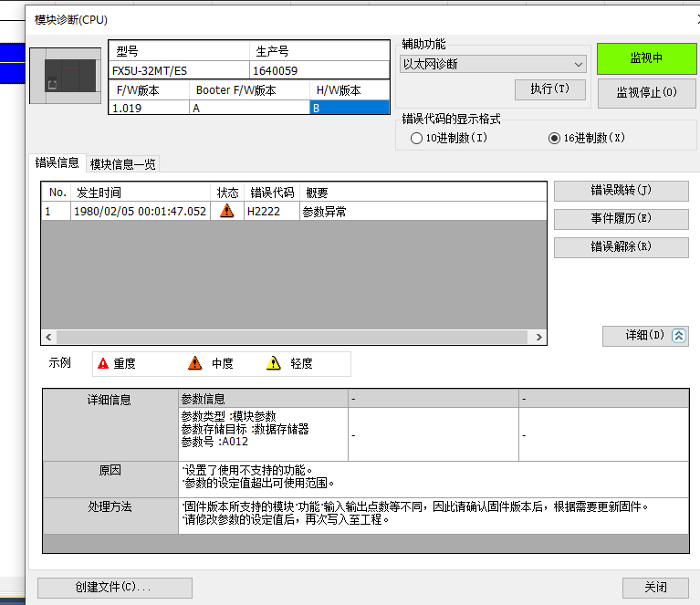Click the 执行(T) button

[x=549, y=89]
